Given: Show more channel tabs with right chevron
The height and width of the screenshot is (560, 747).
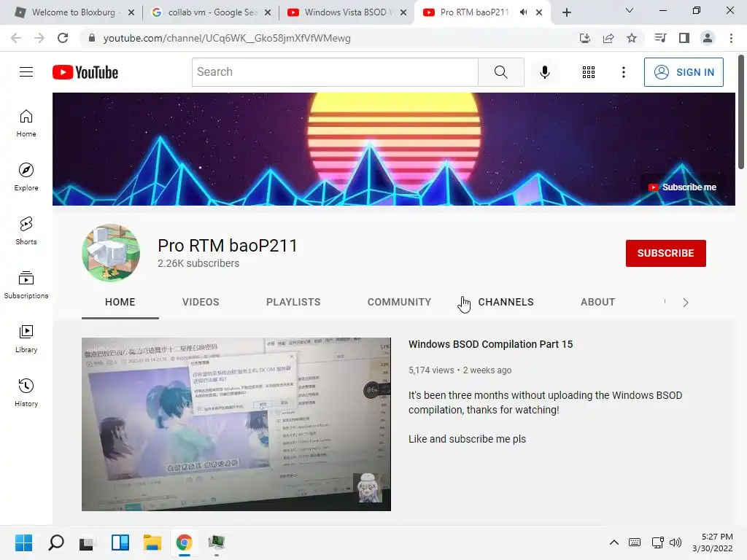Looking at the screenshot, I should [686, 303].
